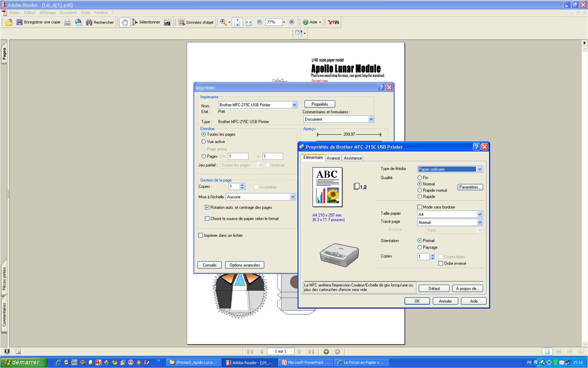The image size is (588, 368).
Task: Switch to the Assistance tab
Action: point(353,158)
